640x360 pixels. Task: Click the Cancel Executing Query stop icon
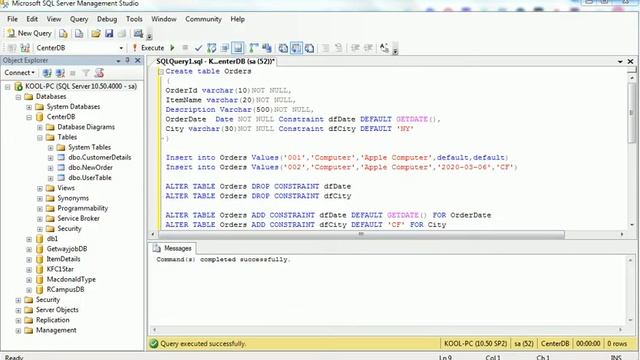pyautogui.click(x=185, y=48)
